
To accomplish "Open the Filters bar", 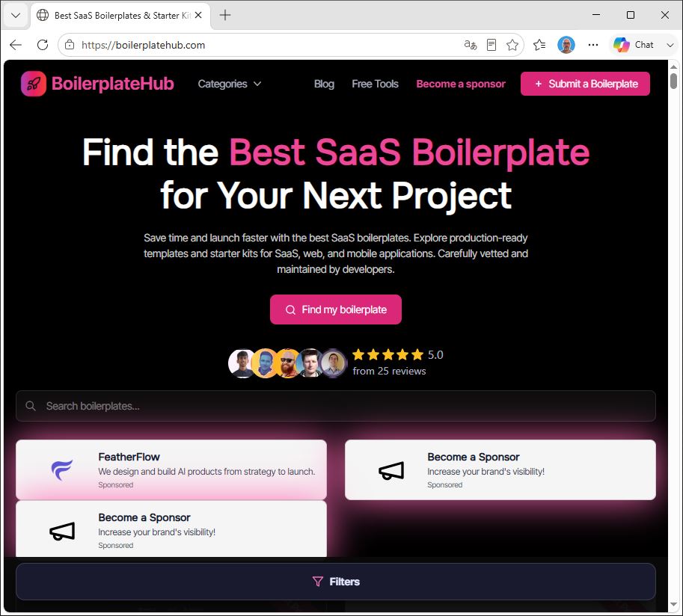I will pos(336,582).
